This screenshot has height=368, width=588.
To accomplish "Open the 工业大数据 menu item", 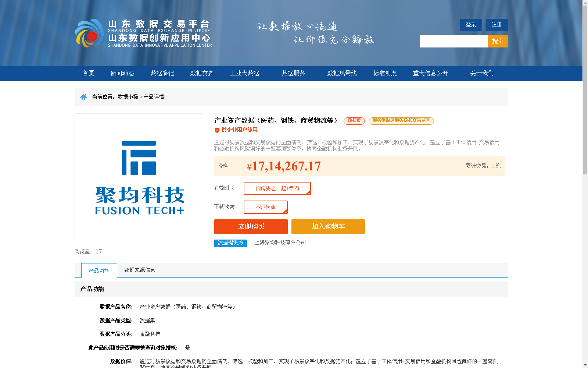I will click(x=244, y=73).
